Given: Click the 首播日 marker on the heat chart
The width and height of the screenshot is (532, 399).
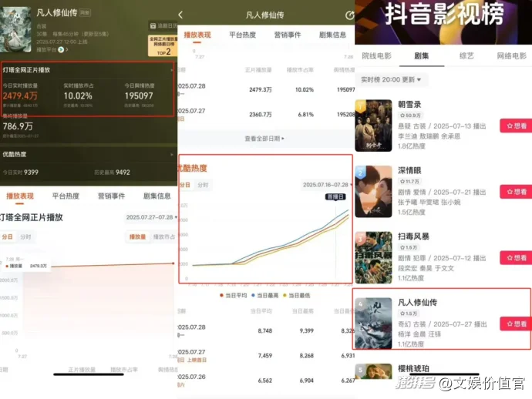Looking at the screenshot, I should pyautogui.click(x=335, y=198).
